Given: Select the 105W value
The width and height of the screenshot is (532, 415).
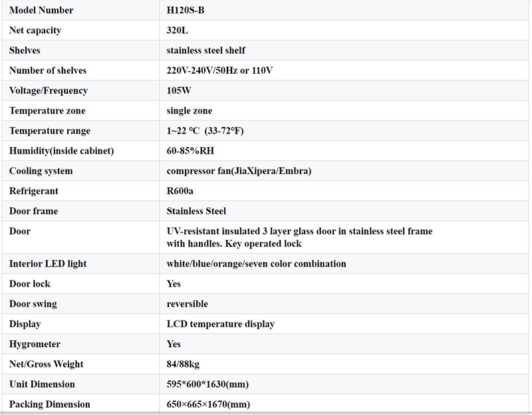Looking at the screenshot, I should [180, 90].
